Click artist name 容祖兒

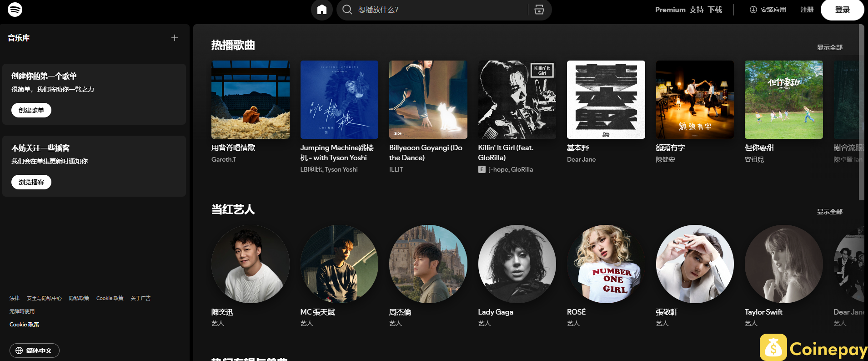point(754,159)
